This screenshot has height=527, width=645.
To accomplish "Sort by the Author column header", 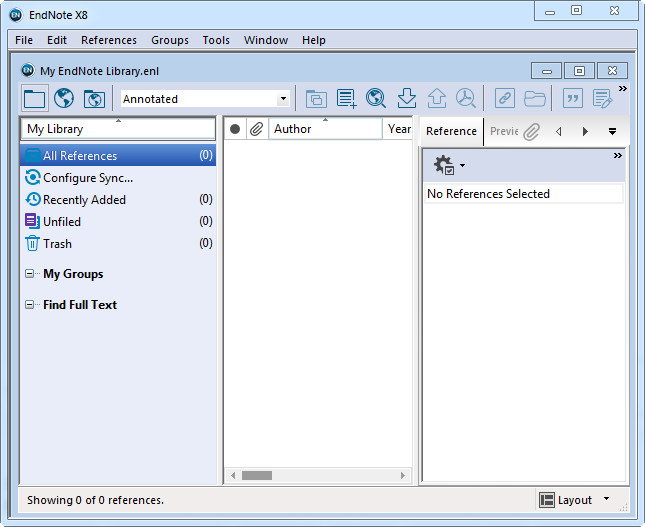I will point(325,129).
